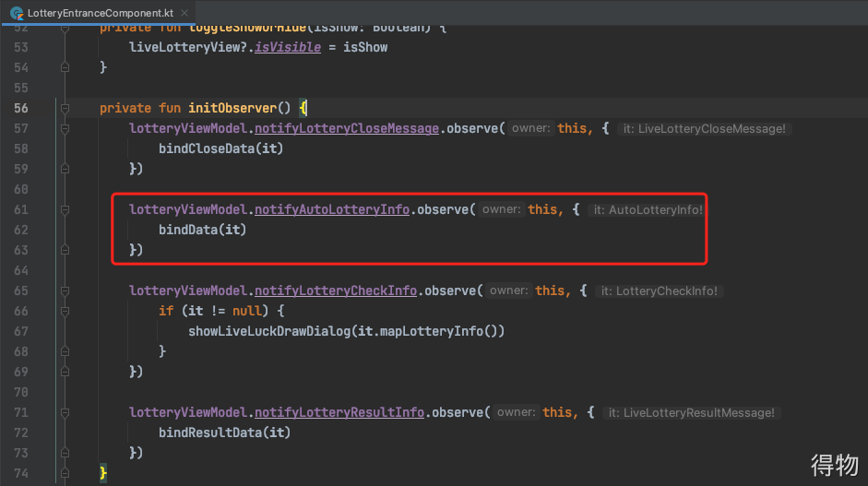
Task: Click the showLiveLuckDrawDialog function call
Action: point(268,331)
